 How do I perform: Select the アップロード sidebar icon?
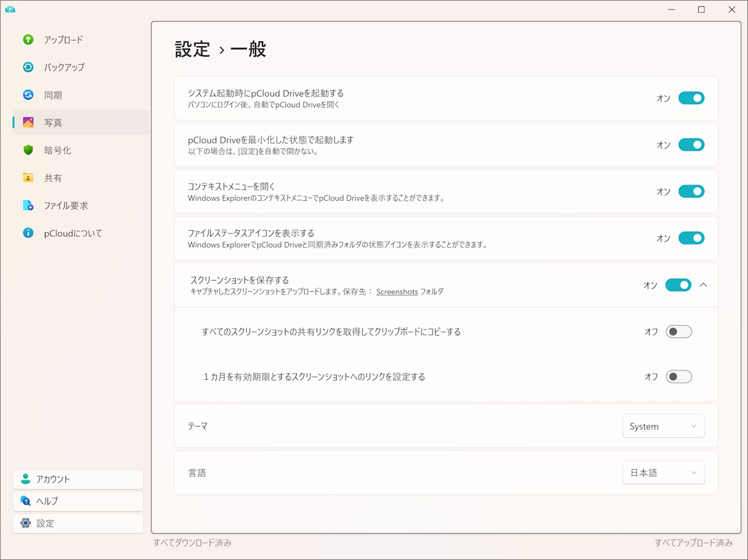(28, 39)
